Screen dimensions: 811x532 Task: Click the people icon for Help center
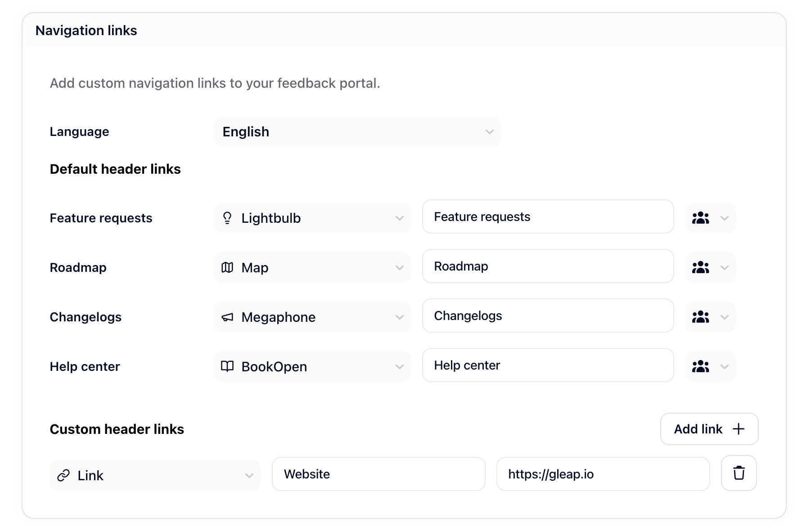pos(700,367)
